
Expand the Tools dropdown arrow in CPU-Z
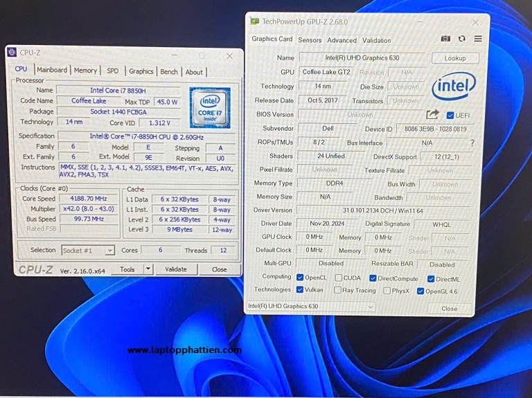pyautogui.click(x=148, y=269)
